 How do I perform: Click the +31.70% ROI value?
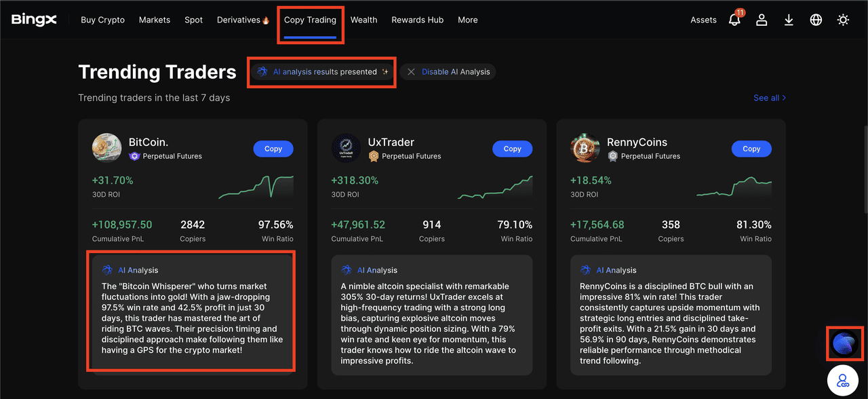[x=113, y=180]
